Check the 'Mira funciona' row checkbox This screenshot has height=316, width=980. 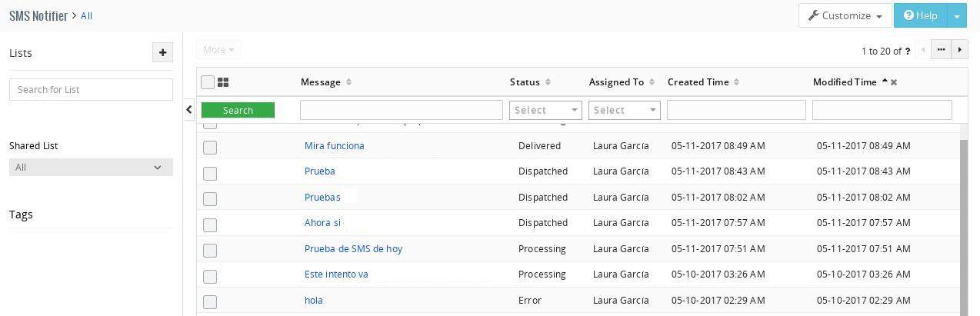(x=210, y=147)
